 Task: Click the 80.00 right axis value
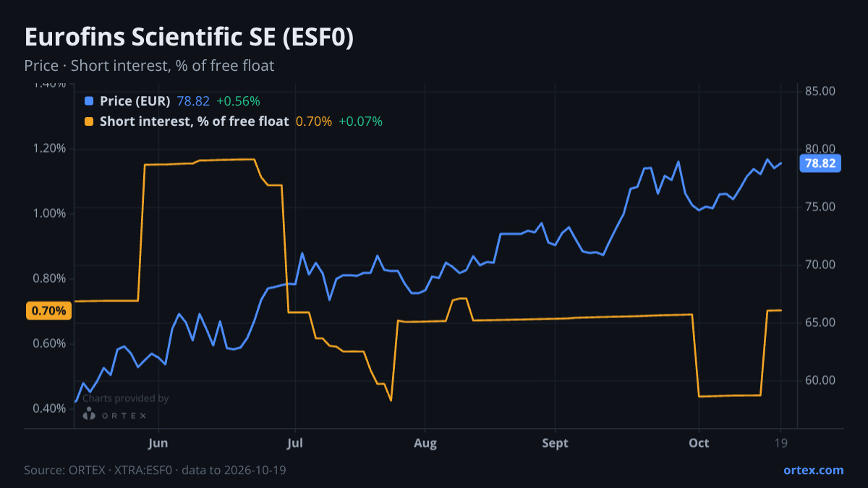820,149
